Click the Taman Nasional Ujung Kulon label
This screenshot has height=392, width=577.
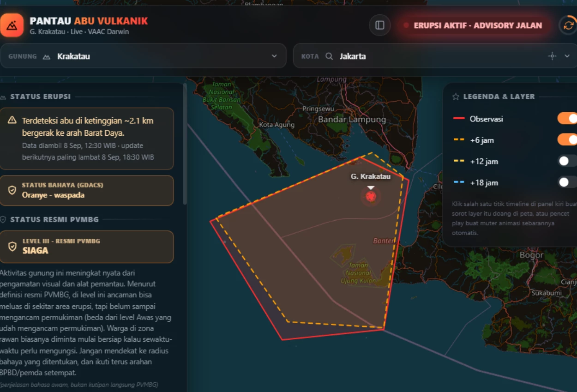coord(359,273)
